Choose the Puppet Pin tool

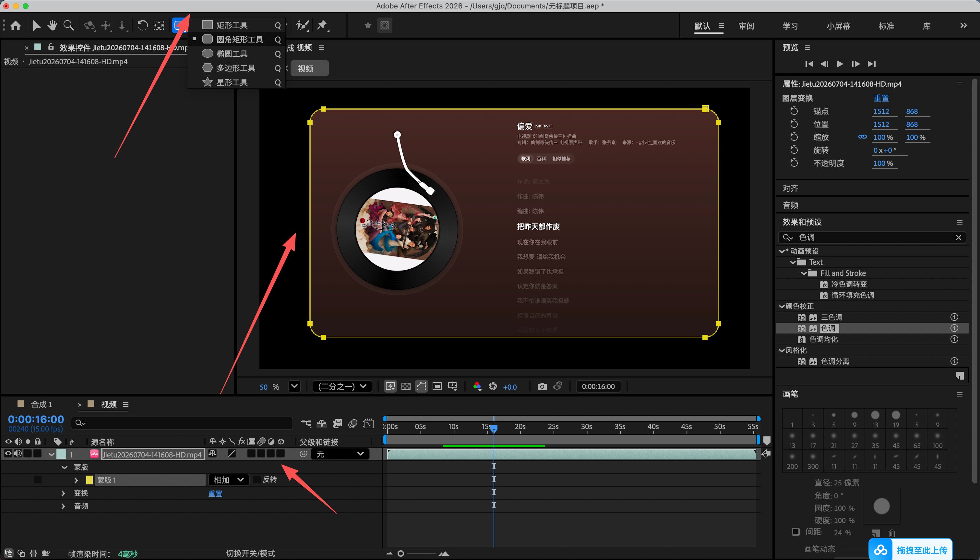point(322,25)
